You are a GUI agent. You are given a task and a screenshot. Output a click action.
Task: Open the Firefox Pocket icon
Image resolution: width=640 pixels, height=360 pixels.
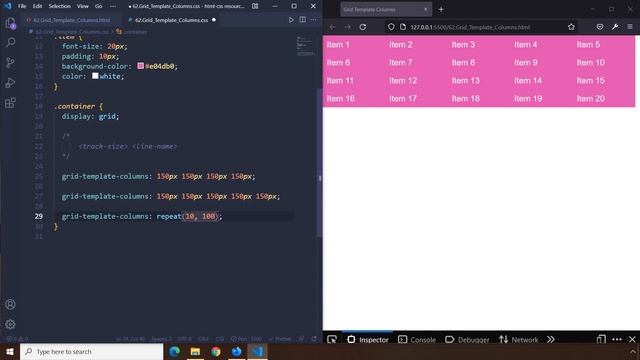[600, 27]
